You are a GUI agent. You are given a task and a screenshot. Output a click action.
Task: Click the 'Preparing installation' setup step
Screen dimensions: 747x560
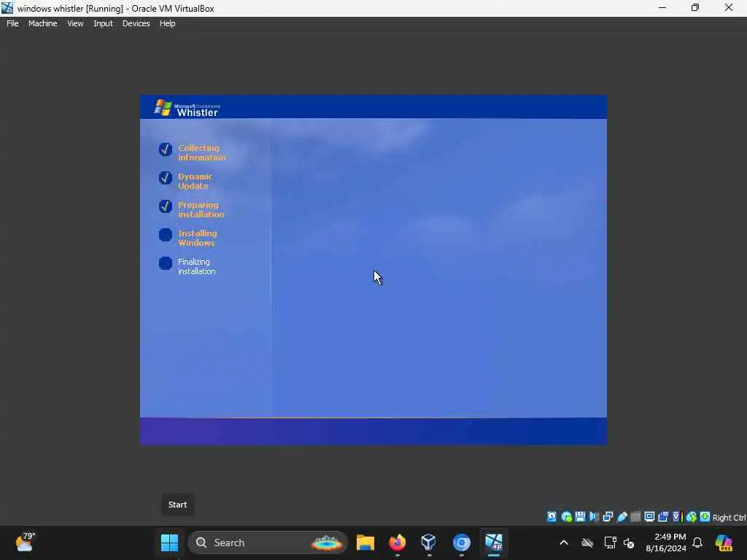click(192, 209)
